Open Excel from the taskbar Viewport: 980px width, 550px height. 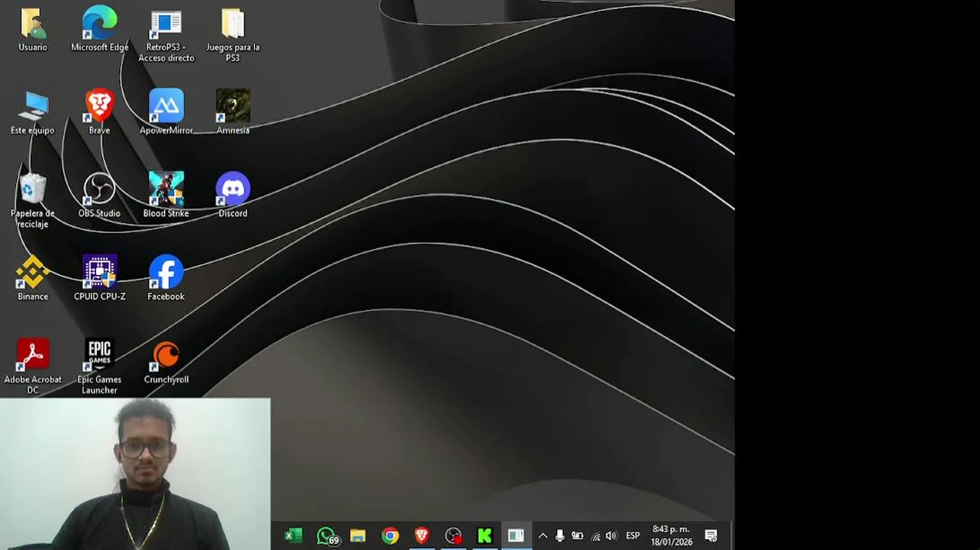click(x=293, y=536)
